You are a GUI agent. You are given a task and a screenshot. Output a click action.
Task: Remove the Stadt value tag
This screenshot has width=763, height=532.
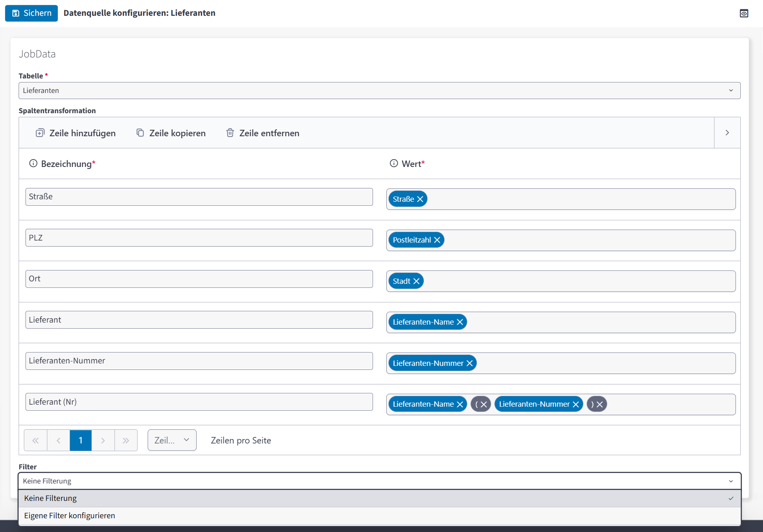click(416, 281)
